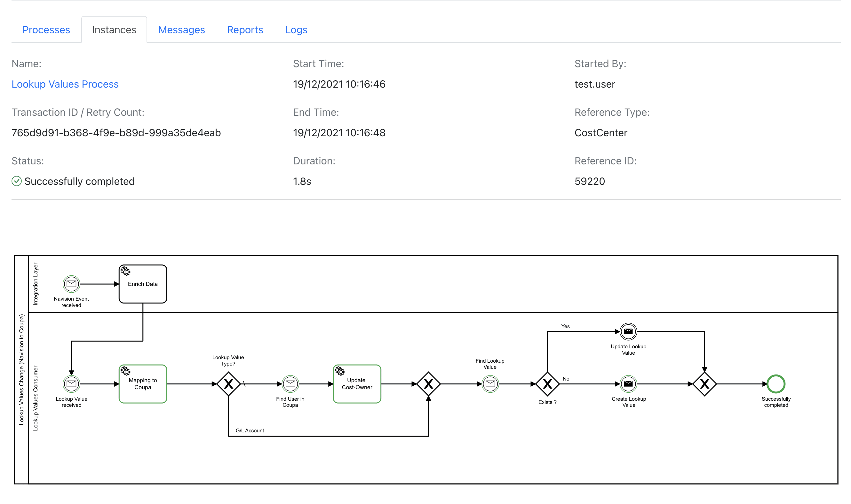Viewport: 851px width, 504px height.
Task: Open the Lookup Values Process link
Action: (x=65, y=84)
